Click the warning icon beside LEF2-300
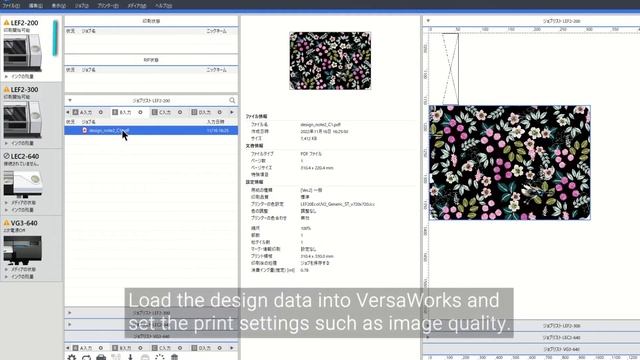 tap(7, 89)
